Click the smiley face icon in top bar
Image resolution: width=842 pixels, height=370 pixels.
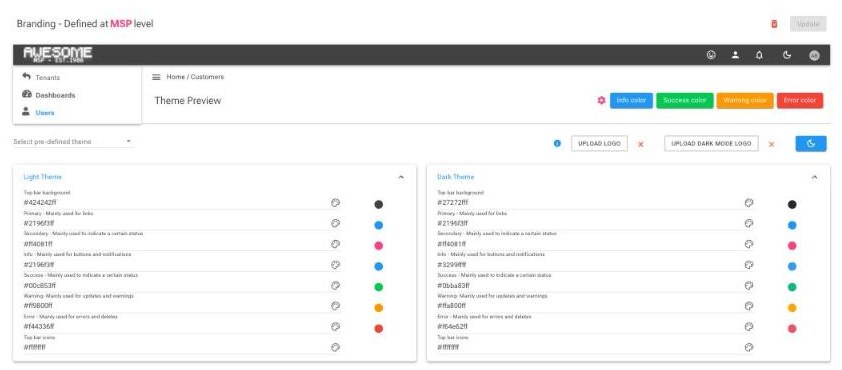click(x=711, y=55)
